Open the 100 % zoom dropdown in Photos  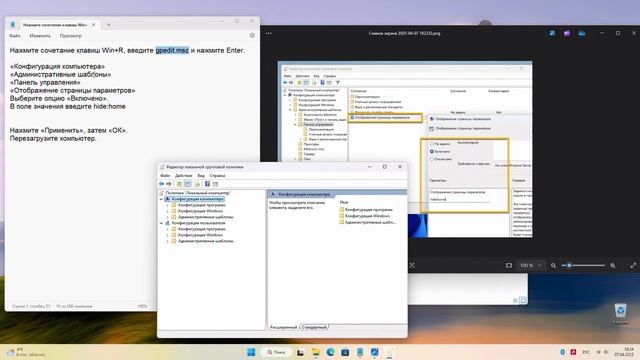pyautogui.click(x=531, y=265)
